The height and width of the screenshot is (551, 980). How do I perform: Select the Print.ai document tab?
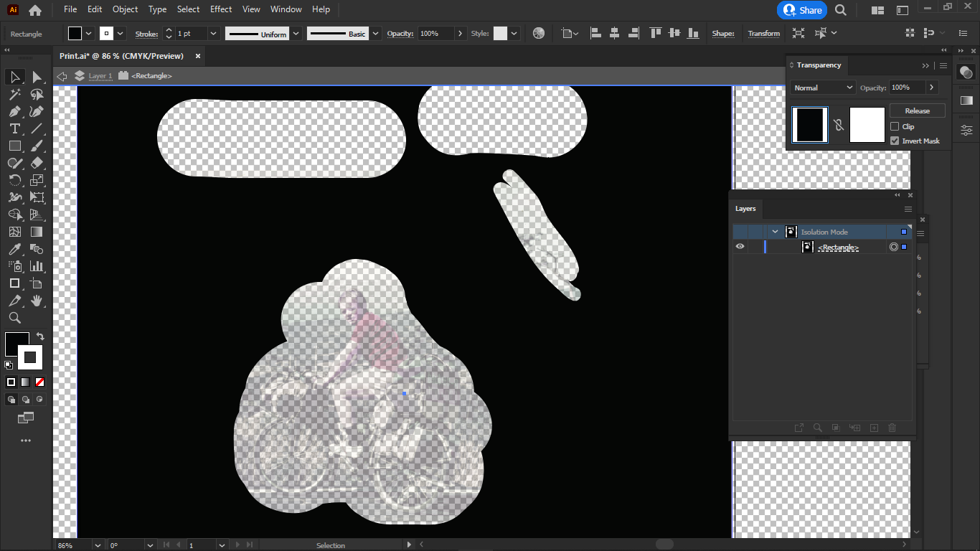(122, 56)
